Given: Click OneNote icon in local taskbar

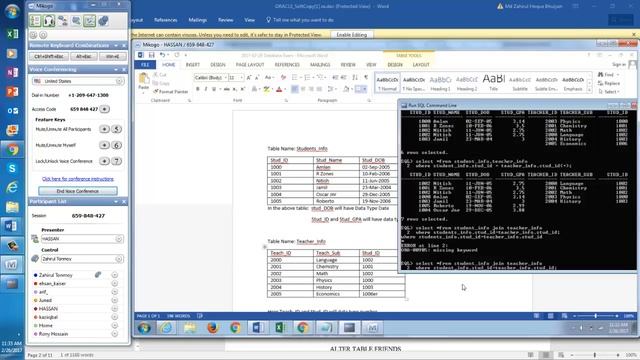Looking at the screenshot, I should 12,72.
